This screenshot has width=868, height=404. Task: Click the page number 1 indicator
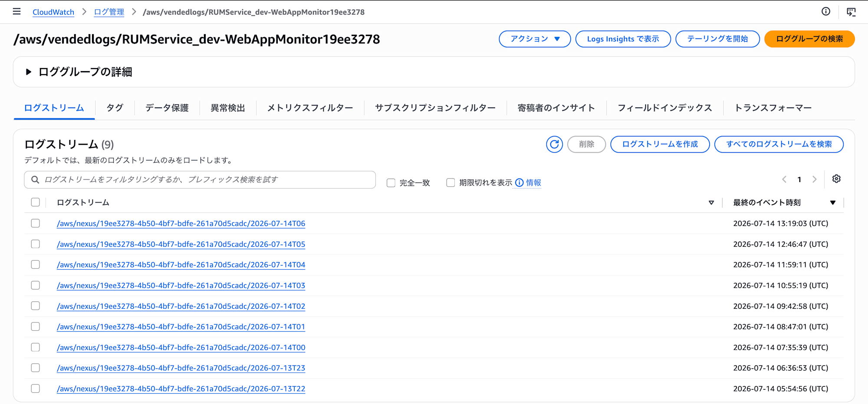[799, 179]
